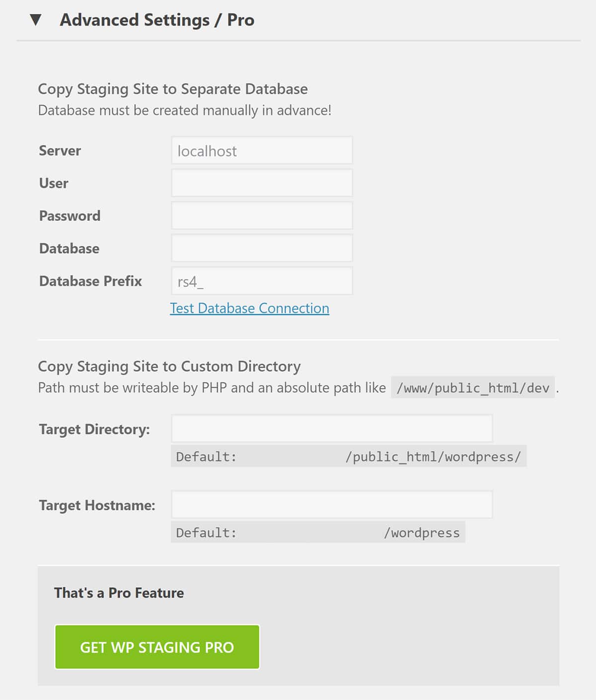
Task: Click the Database Prefix label text
Action: point(90,281)
